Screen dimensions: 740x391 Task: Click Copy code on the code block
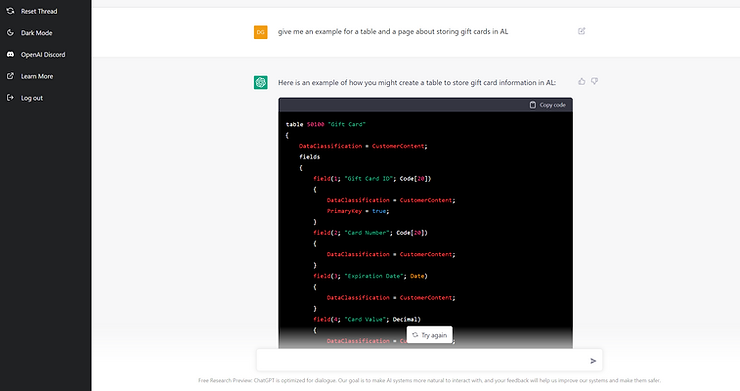(x=547, y=105)
